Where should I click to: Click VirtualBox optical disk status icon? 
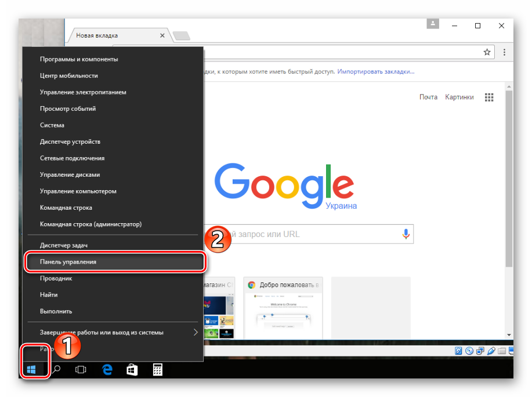(x=469, y=351)
